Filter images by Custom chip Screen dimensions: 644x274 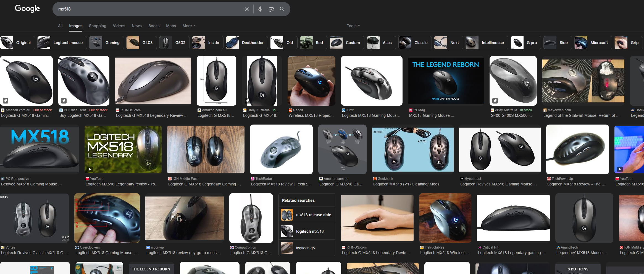coord(347,43)
